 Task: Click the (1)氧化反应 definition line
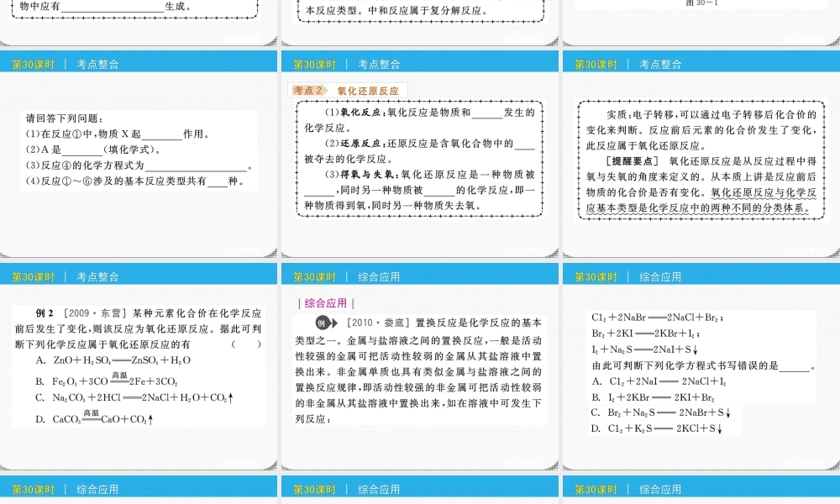[419, 120]
